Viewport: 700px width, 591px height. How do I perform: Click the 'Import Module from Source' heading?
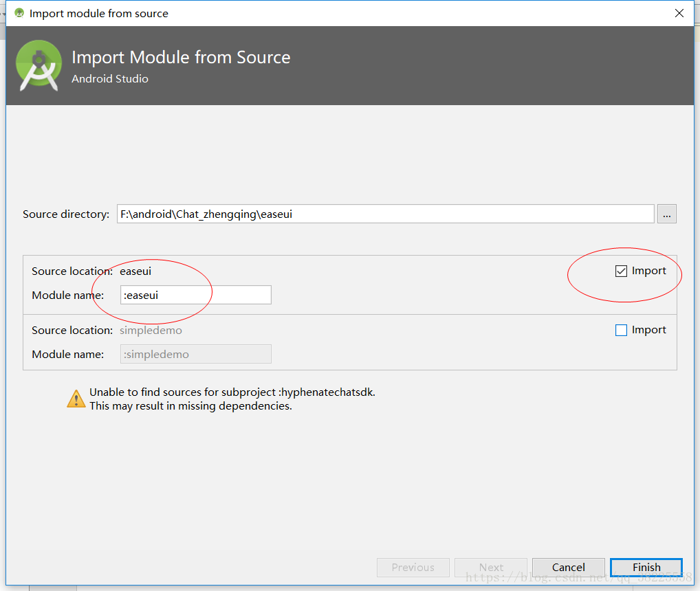coord(181,57)
